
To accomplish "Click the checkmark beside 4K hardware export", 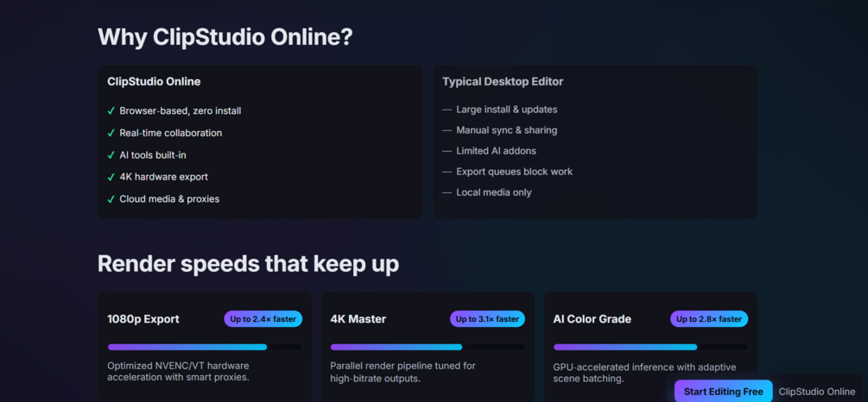I will [111, 177].
